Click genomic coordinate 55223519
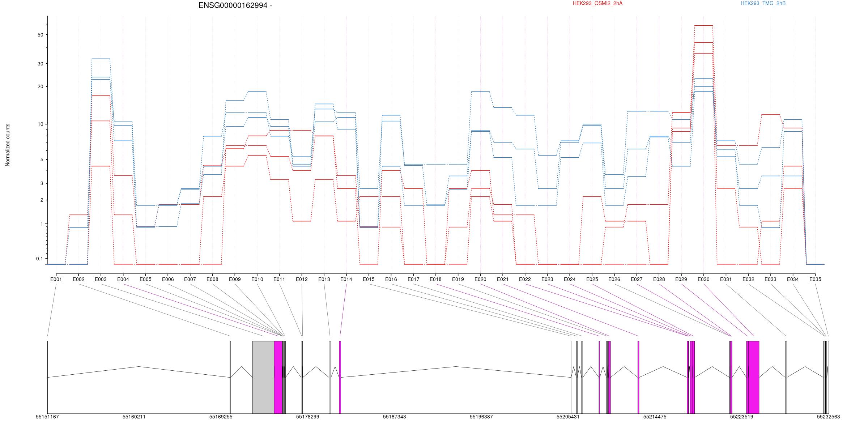This screenshot has width=868, height=434. [742, 417]
